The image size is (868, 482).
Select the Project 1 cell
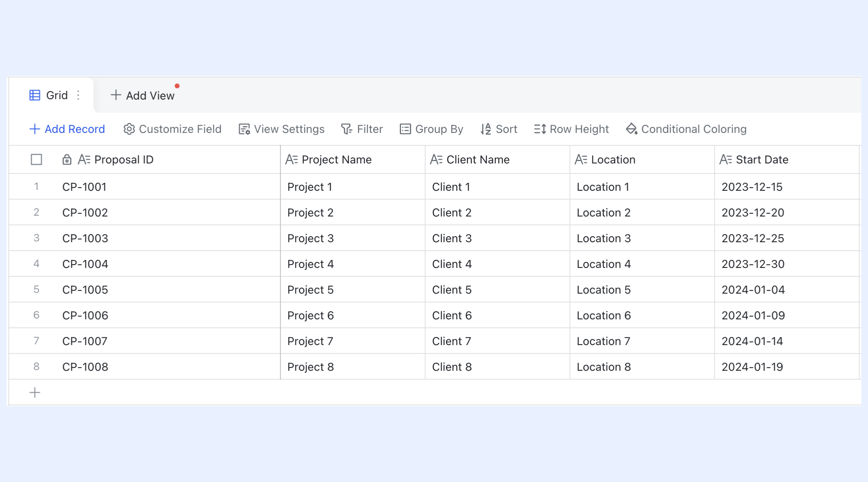pos(353,187)
